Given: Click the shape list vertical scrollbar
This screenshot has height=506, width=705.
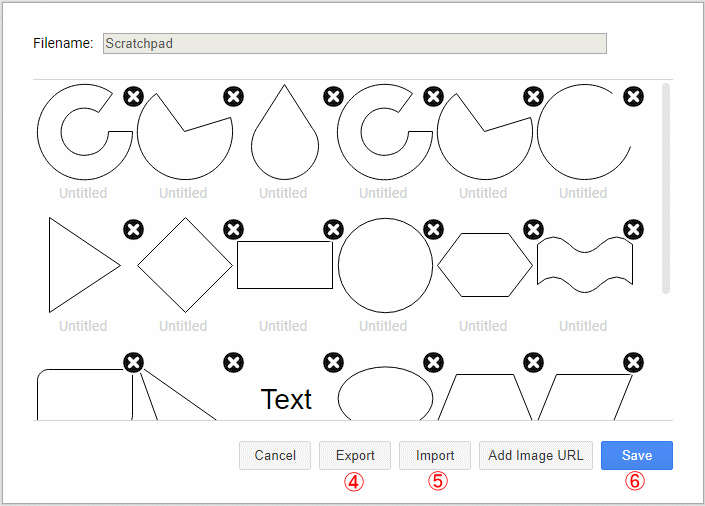Looking at the screenshot, I should pos(666,190).
